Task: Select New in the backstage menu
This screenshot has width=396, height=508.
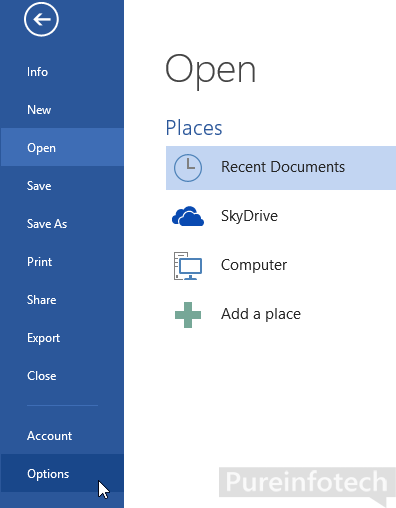Action: pos(62,110)
